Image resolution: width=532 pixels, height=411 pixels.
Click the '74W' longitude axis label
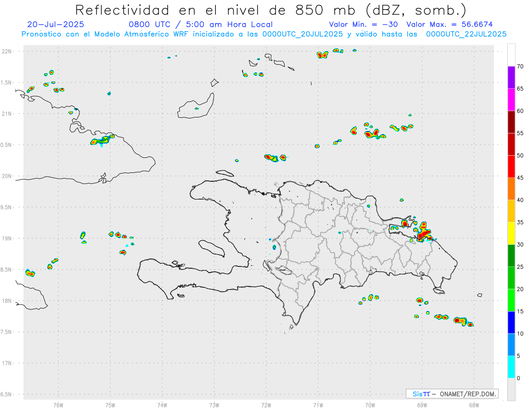(x=162, y=405)
